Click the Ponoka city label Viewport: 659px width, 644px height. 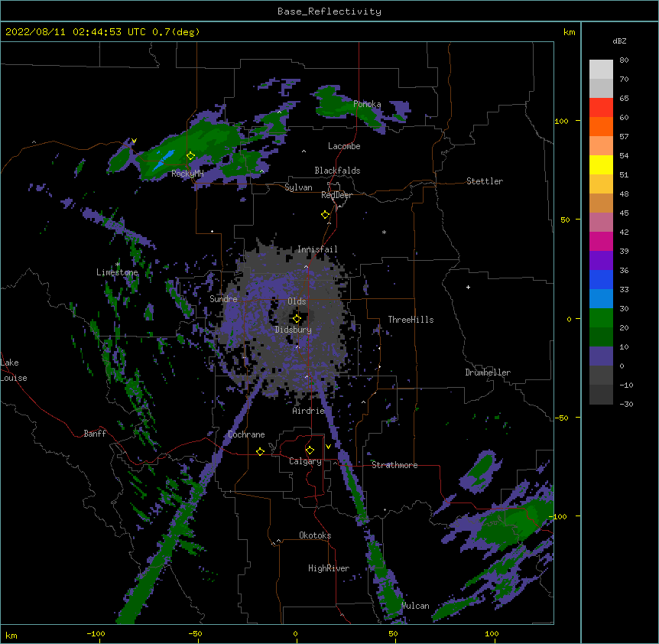tap(367, 104)
